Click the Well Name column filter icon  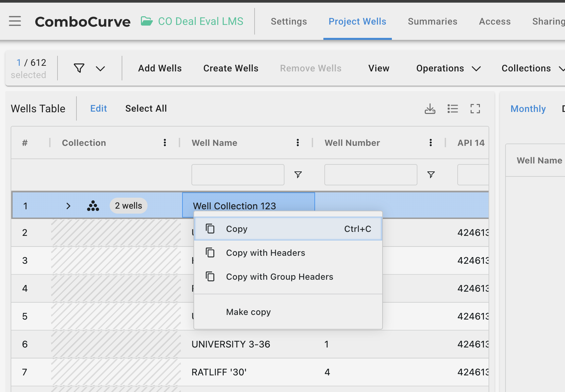tap(298, 175)
